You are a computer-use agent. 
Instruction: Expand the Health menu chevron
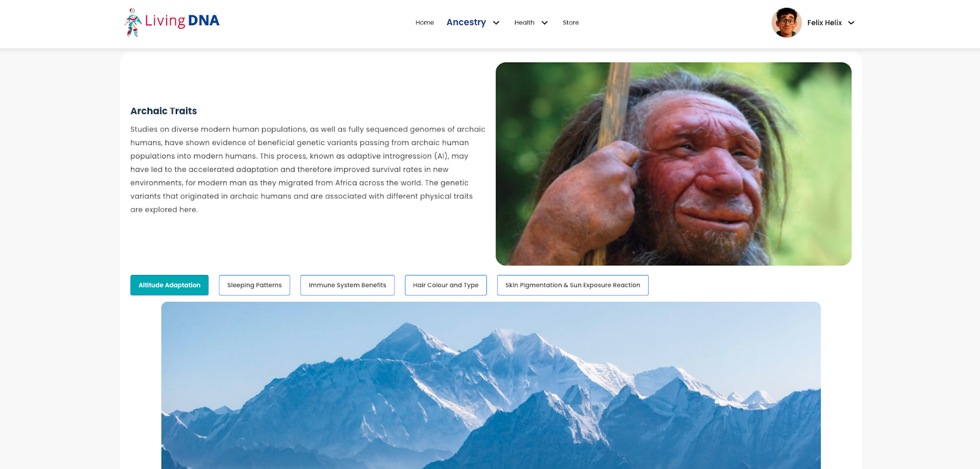tap(545, 23)
